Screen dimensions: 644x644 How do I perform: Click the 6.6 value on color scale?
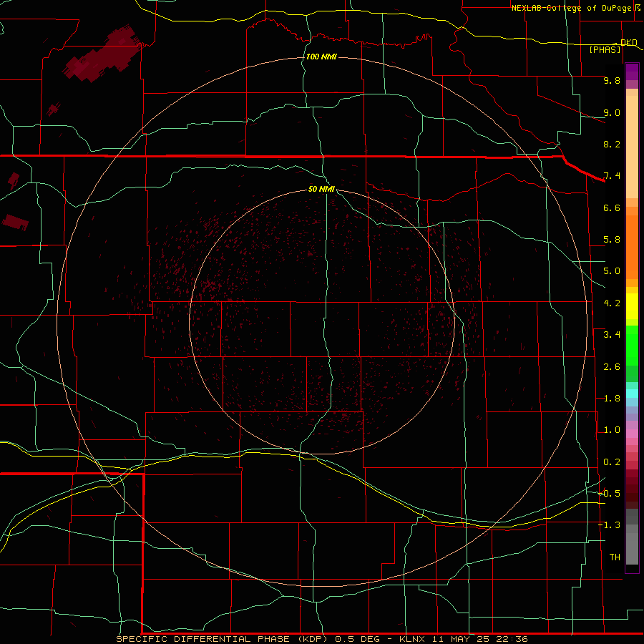tap(612, 208)
